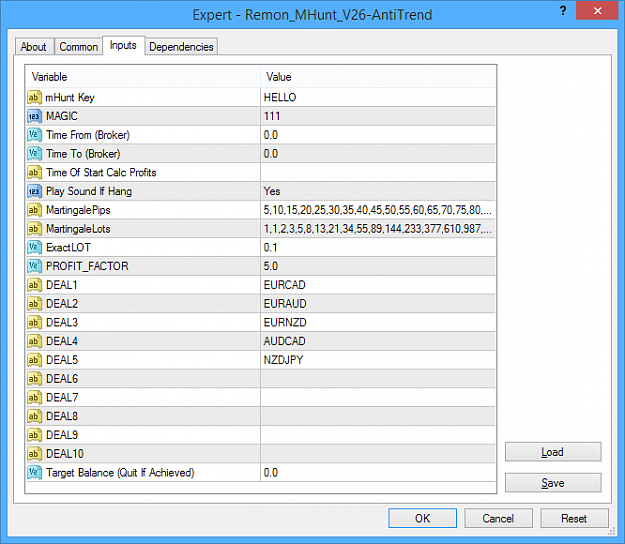Viewport: 625px width, 544px height.
Task: Click the double icon beside Time To (Broker)
Action: 34,153
